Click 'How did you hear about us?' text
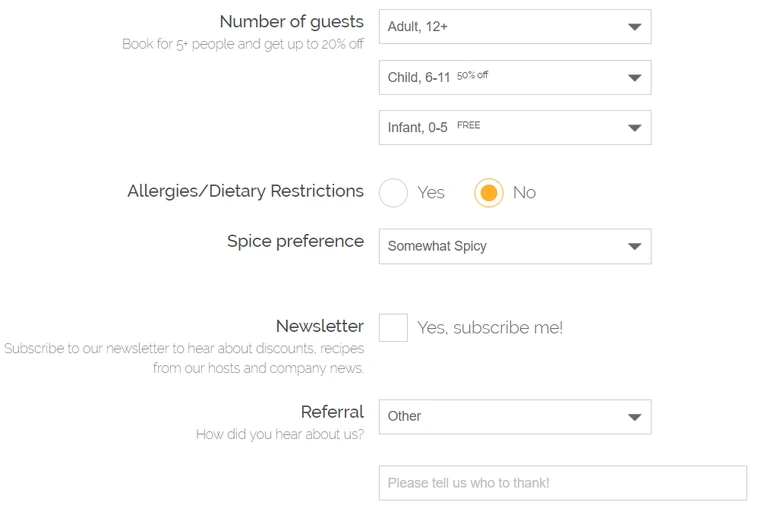The height and width of the screenshot is (521, 773). click(280, 435)
